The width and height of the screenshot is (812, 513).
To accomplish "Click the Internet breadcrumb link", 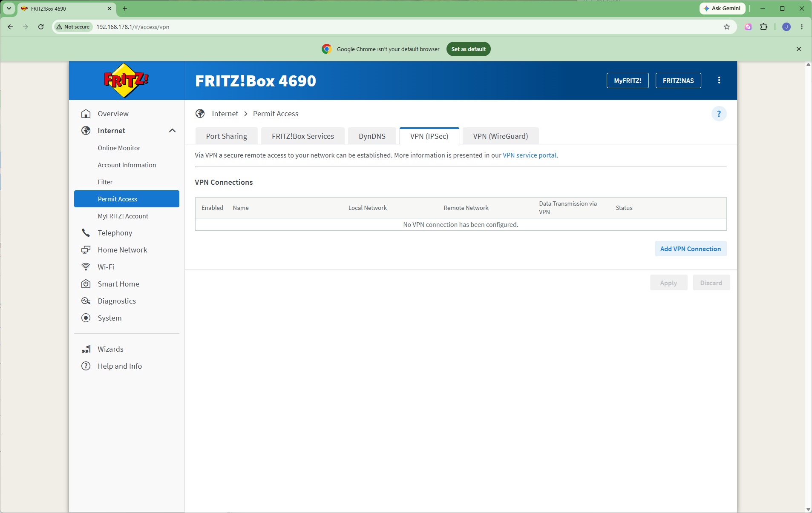I will [225, 114].
